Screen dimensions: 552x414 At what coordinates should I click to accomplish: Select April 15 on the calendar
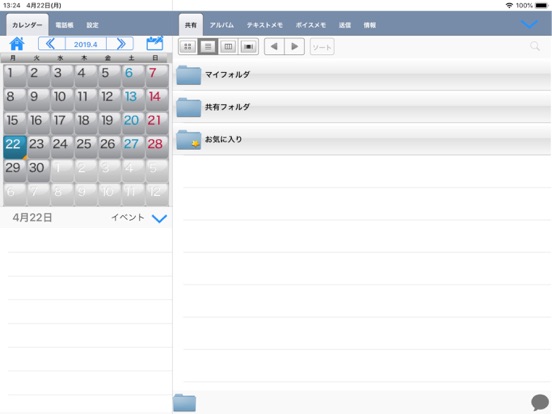click(15, 123)
